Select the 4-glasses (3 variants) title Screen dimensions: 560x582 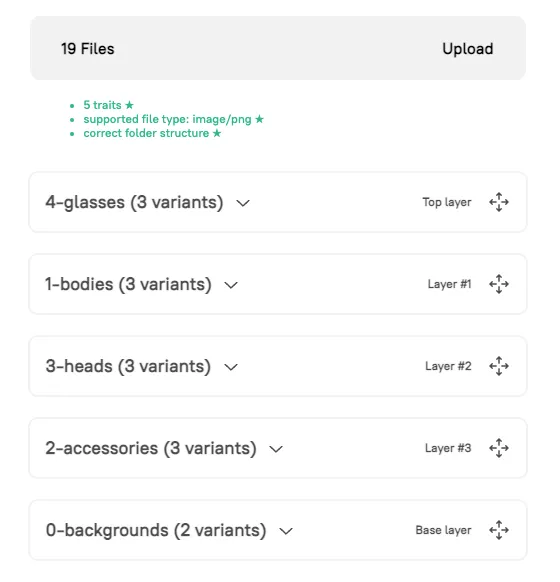tap(134, 203)
